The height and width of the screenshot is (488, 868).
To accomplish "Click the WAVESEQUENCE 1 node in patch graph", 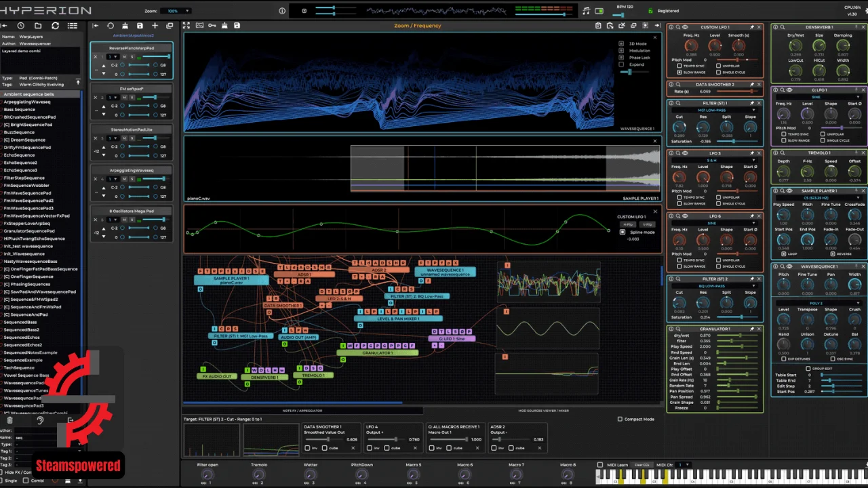I will click(445, 271).
